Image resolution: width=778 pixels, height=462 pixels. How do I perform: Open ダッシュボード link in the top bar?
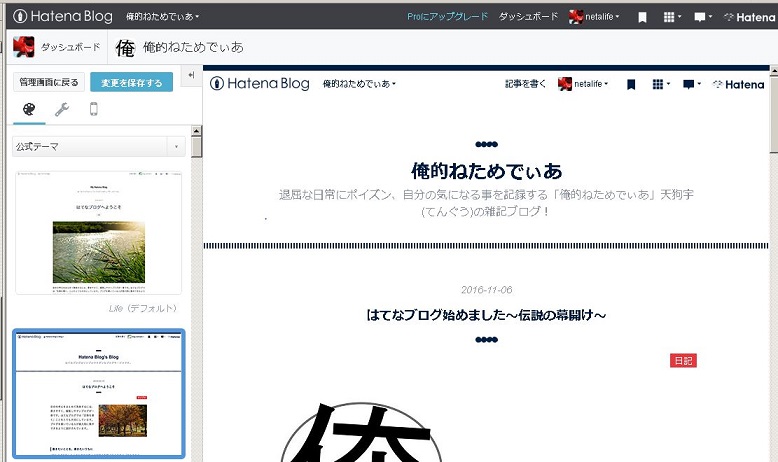tap(528, 16)
